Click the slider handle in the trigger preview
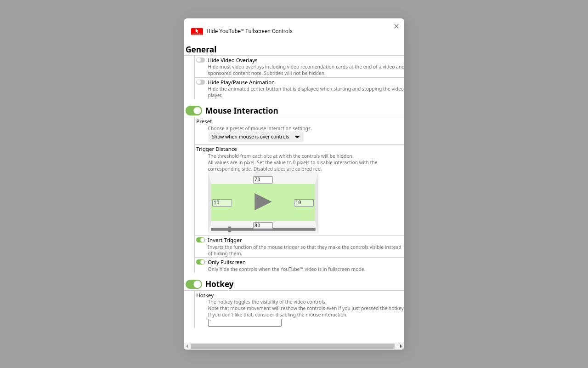Viewport: 588px width, 368px height. click(x=229, y=228)
